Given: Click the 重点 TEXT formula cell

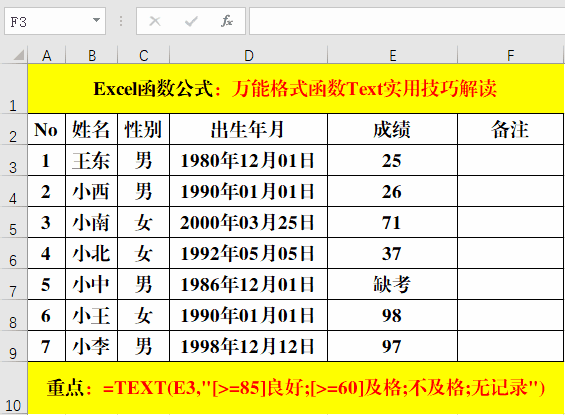Looking at the screenshot, I should click(x=295, y=388).
